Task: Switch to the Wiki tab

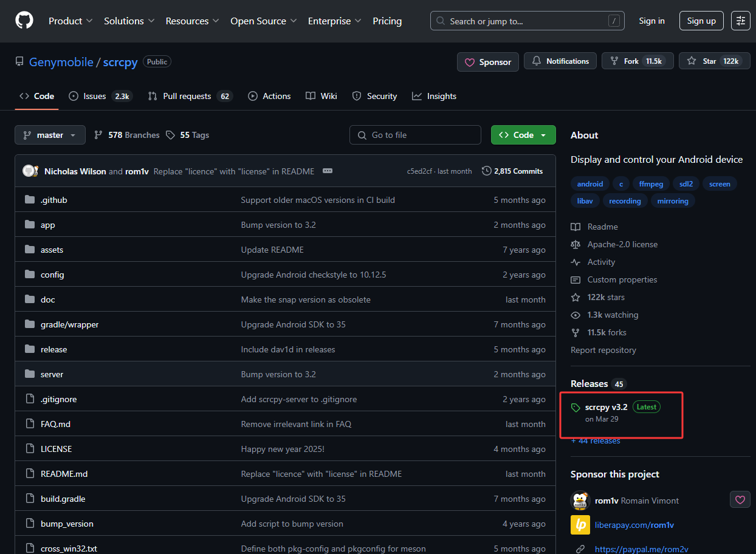Action: (321, 96)
